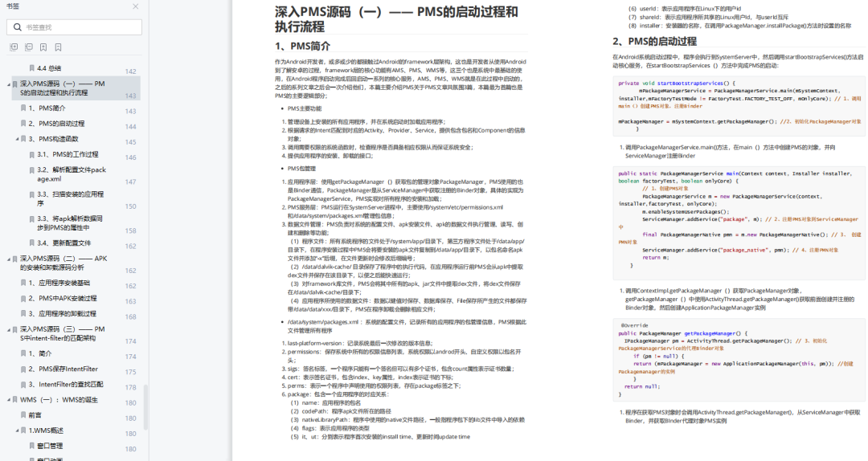
Task: Click bookmark icon beside 2、PMS的启动过程
Action: click(x=23, y=124)
